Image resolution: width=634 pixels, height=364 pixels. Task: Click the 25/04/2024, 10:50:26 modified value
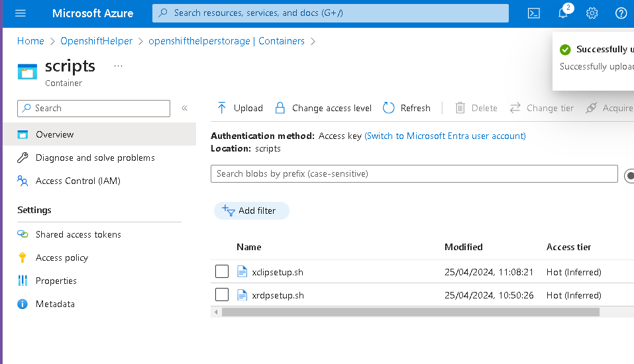tap(489, 295)
